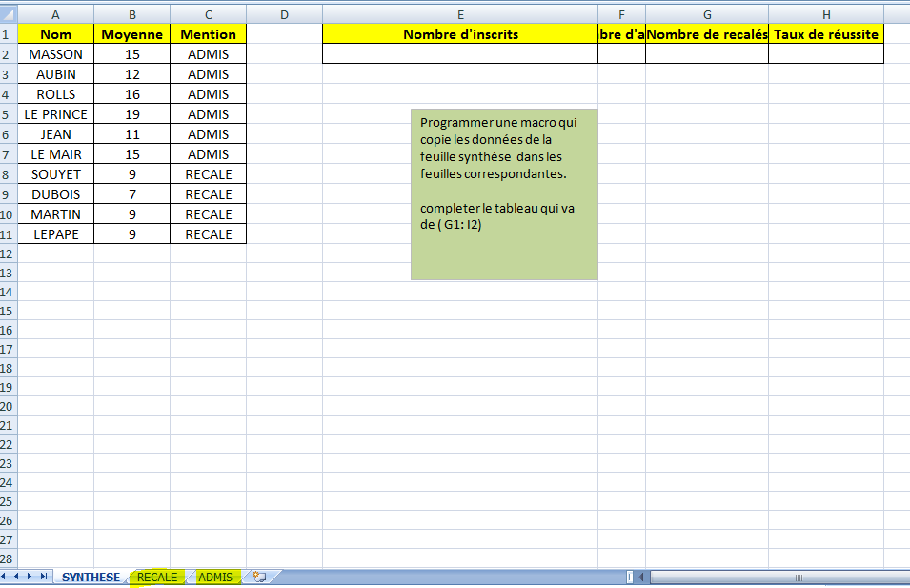Select the cell containing "MARTIN"
The width and height of the screenshot is (910, 588).
[x=55, y=214]
